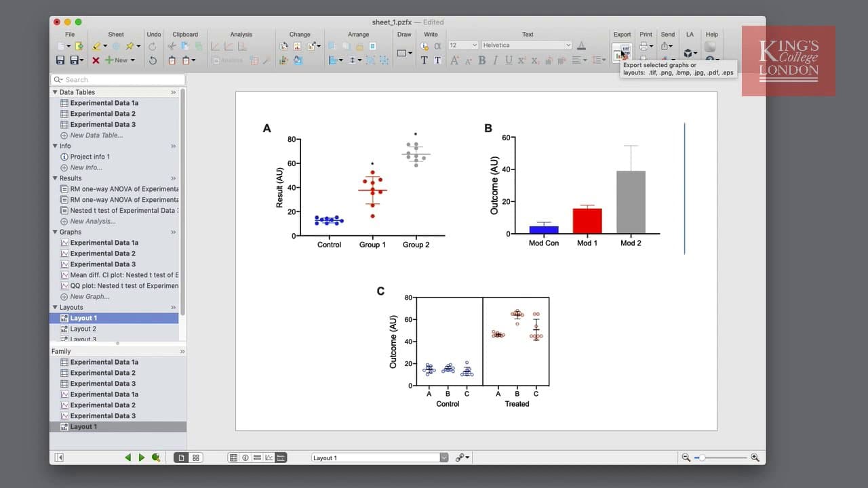
Task: Open the New sheet dropdown
Action: [x=119, y=60]
